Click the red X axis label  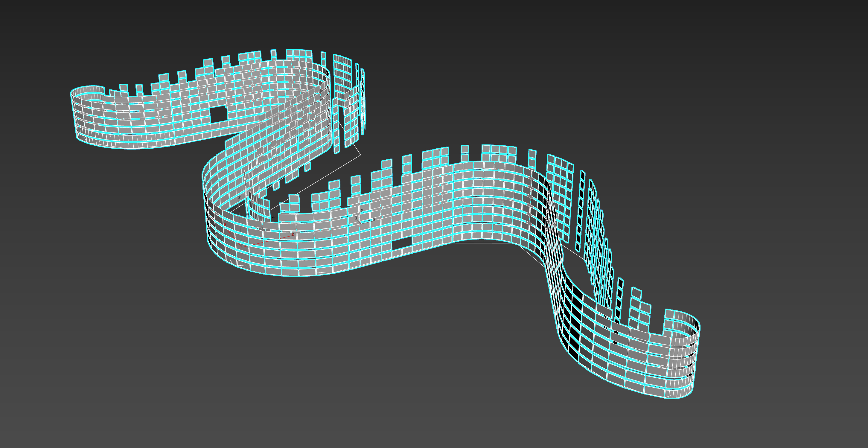(293, 235)
